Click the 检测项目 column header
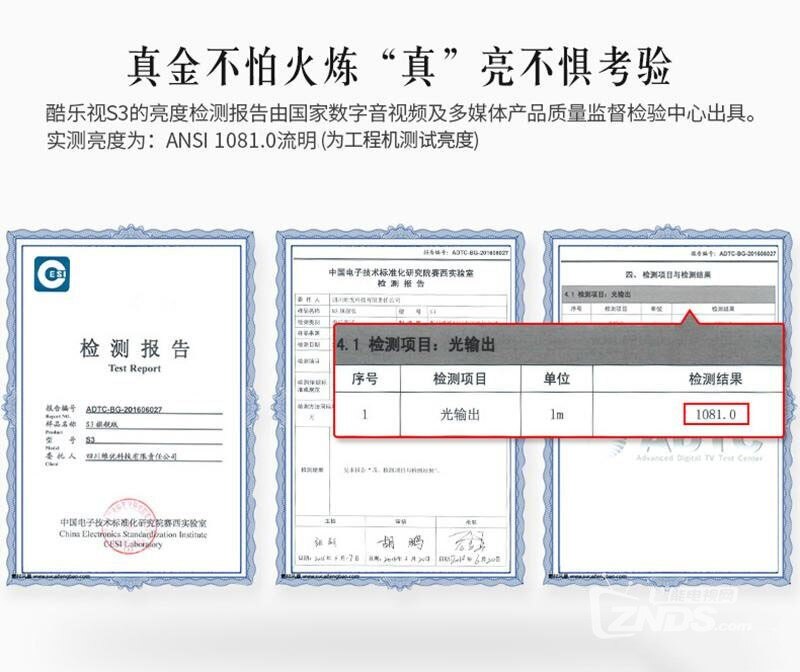The height and width of the screenshot is (672, 800). coord(459,380)
